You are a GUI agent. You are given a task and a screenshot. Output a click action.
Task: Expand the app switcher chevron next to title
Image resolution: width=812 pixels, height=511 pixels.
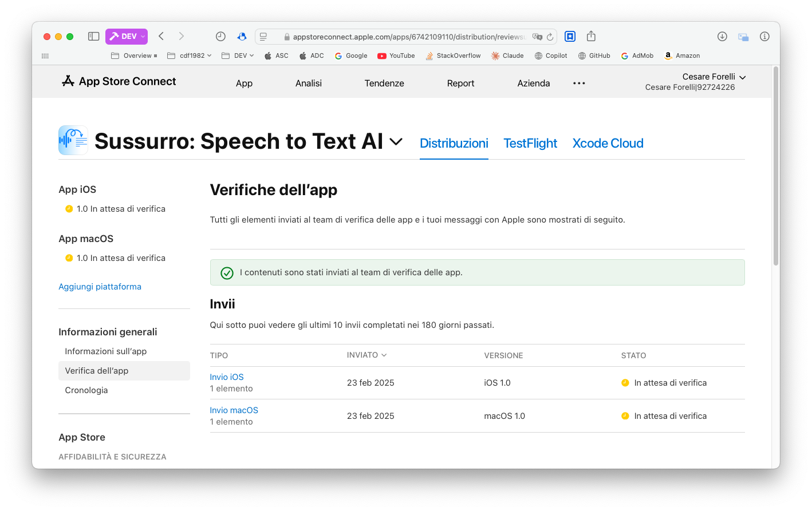click(x=396, y=142)
